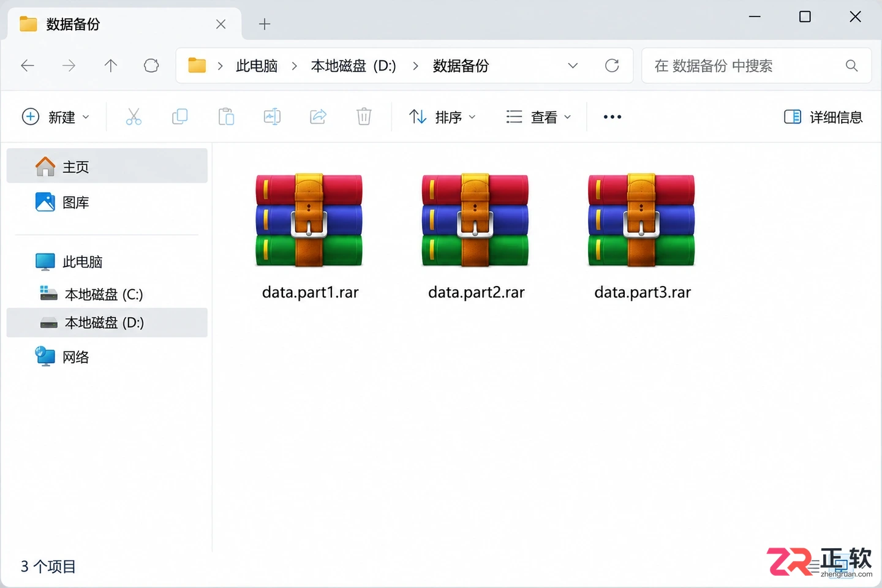Expand chevron after 此电脑 in path

coord(295,66)
